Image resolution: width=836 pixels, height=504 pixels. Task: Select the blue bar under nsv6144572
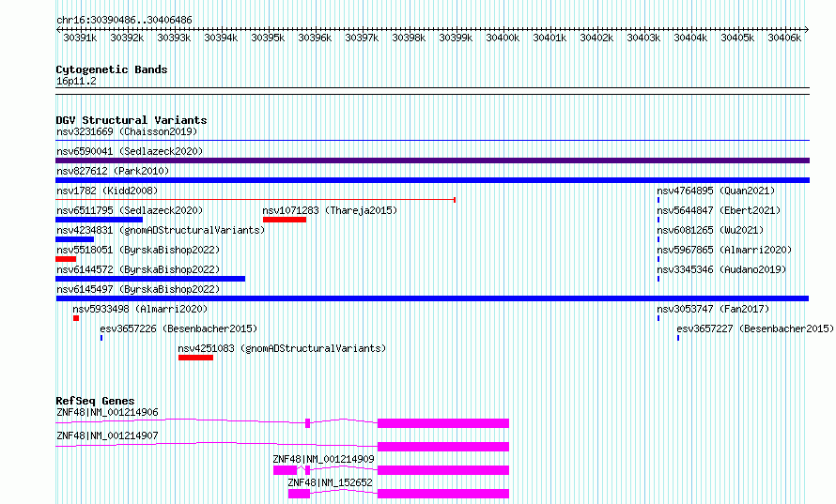tap(150, 279)
